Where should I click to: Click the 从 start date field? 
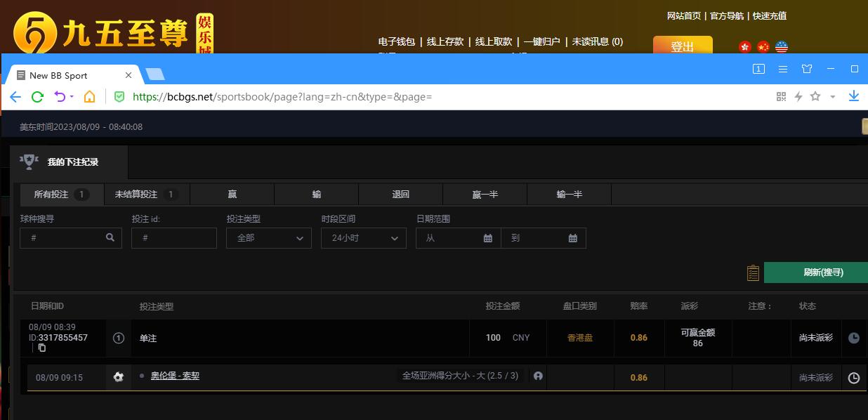click(x=458, y=238)
